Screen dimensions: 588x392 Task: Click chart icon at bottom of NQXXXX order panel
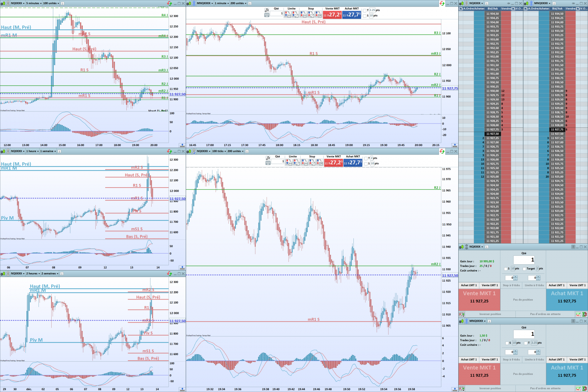coord(578,314)
